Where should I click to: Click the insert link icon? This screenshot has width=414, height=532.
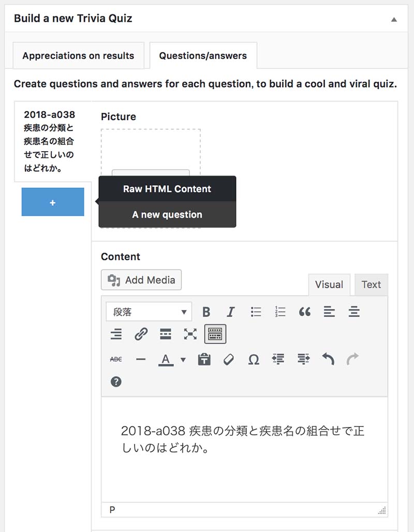click(x=141, y=334)
